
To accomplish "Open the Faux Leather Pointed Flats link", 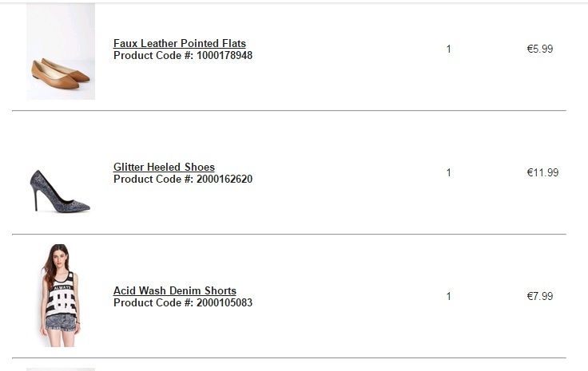I will [x=180, y=43].
